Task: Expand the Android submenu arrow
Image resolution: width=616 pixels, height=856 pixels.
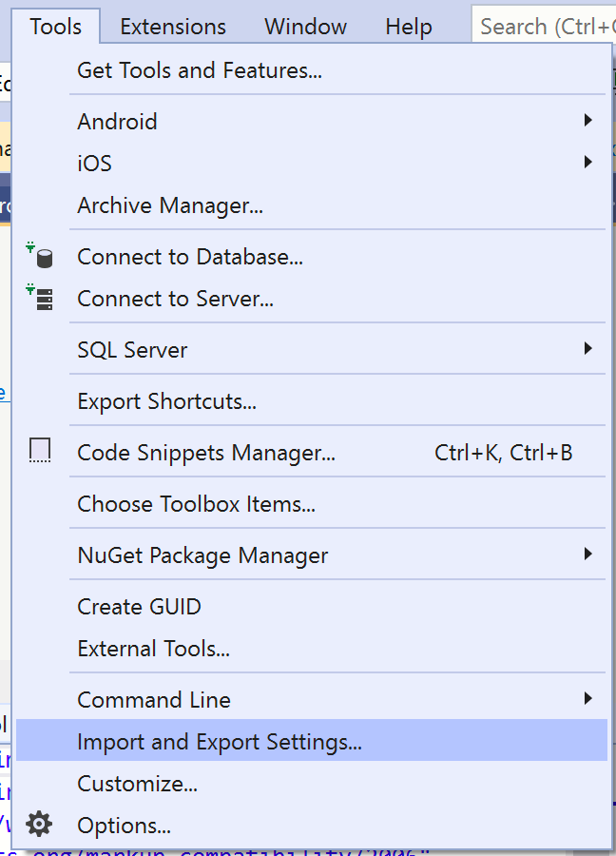Action: tap(587, 121)
